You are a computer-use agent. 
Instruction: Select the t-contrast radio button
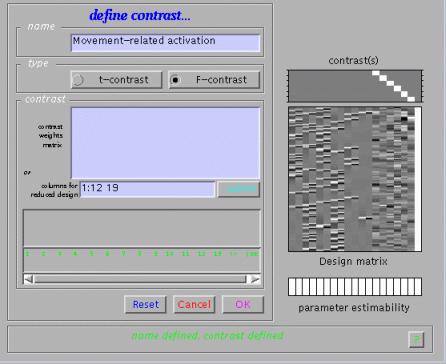tap(116, 80)
